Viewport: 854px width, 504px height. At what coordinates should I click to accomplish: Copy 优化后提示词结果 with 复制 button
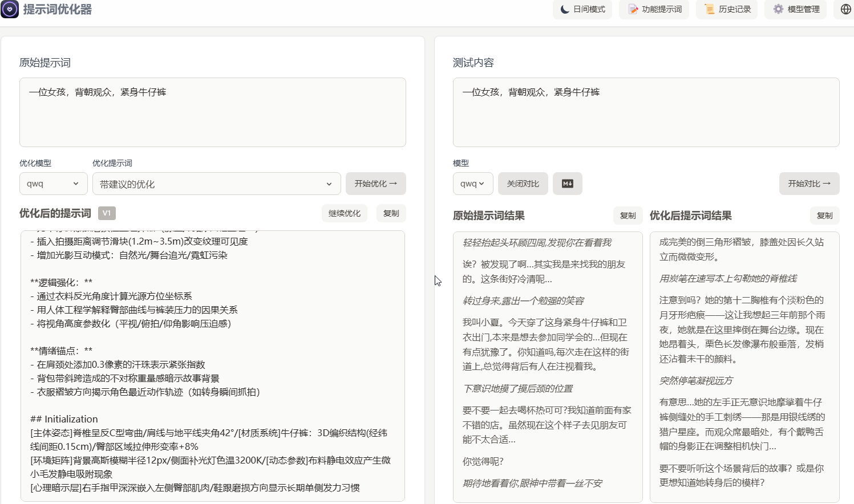[825, 216]
